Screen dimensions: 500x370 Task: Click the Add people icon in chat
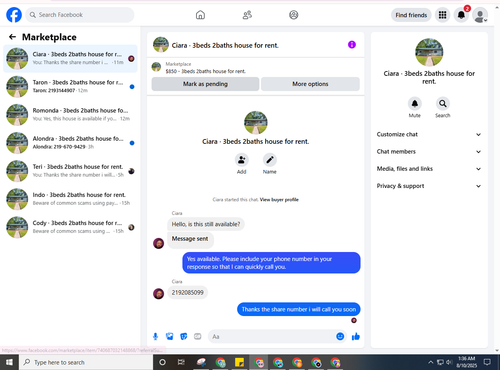[242, 160]
